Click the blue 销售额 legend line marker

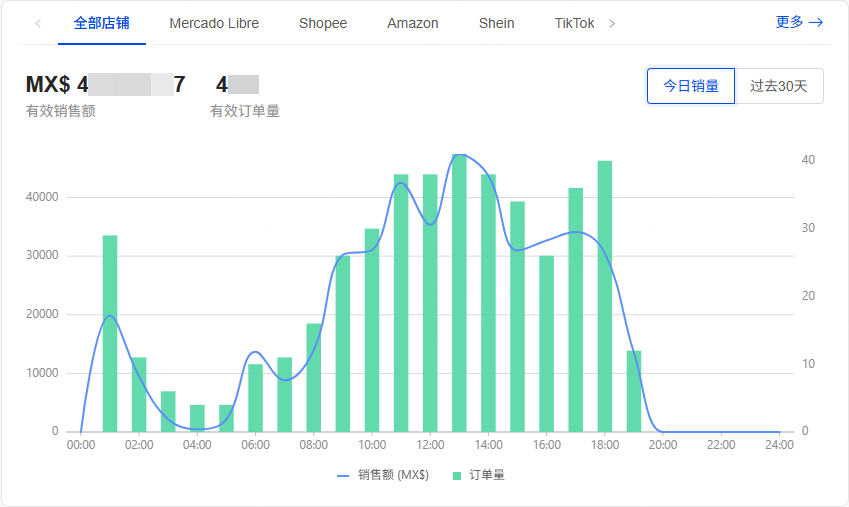[x=344, y=475]
